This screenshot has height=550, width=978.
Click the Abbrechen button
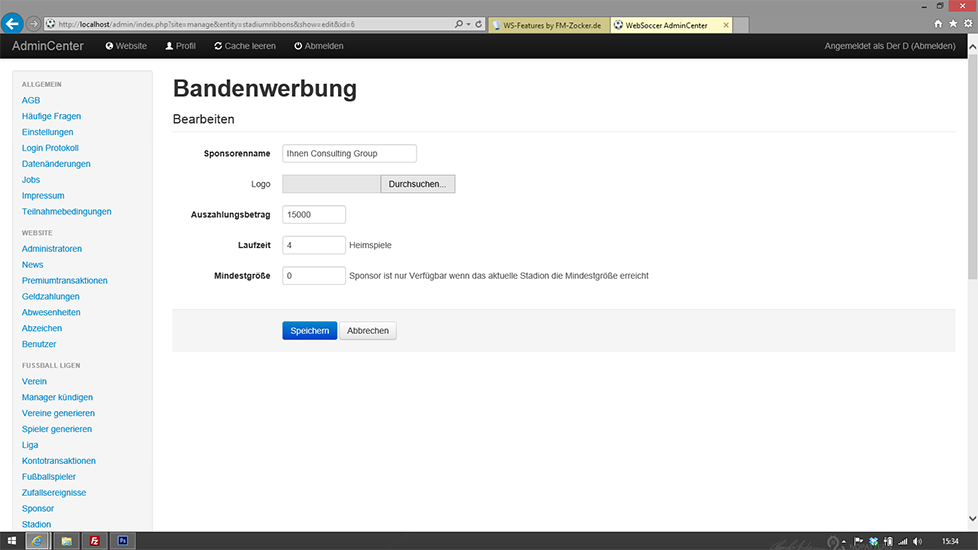tap(368, 331)
